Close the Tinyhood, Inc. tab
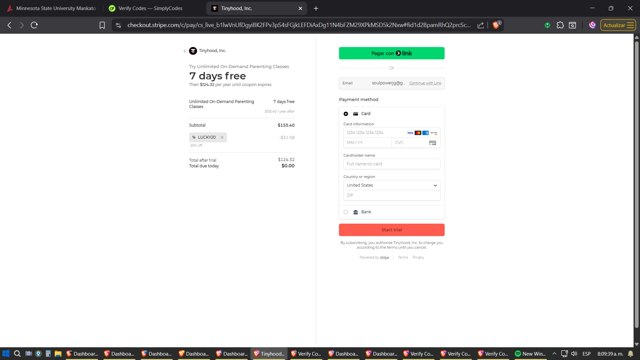 300,8
